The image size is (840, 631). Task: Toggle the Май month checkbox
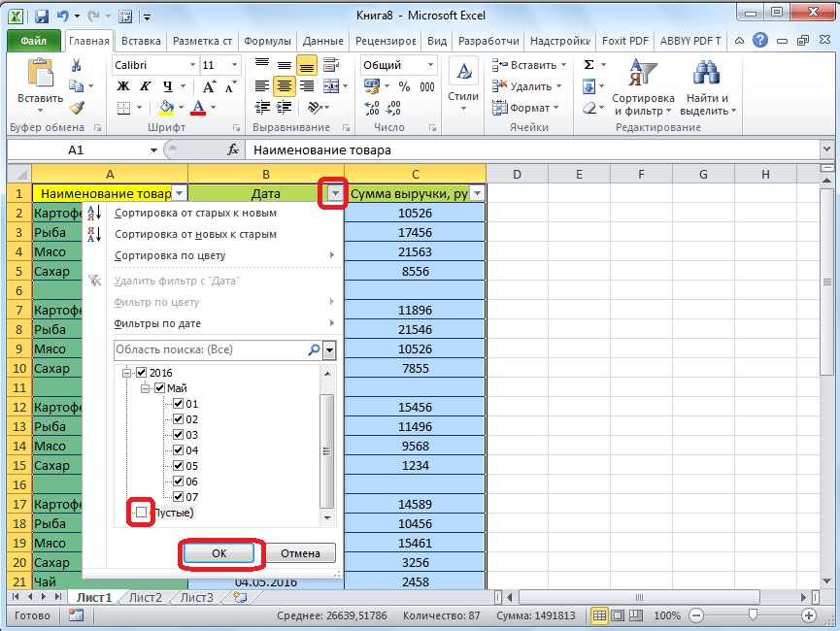tap(159, 388)
